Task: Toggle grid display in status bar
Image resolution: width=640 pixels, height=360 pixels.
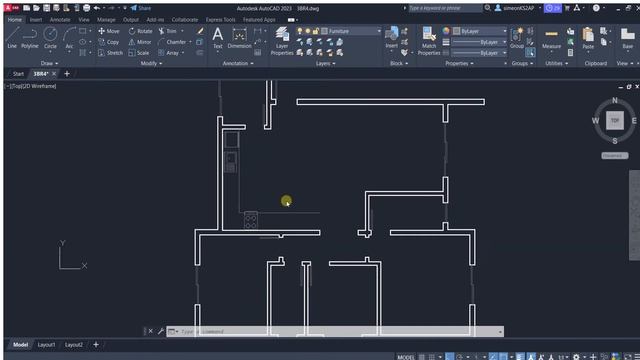Action: tap(422, 357)
